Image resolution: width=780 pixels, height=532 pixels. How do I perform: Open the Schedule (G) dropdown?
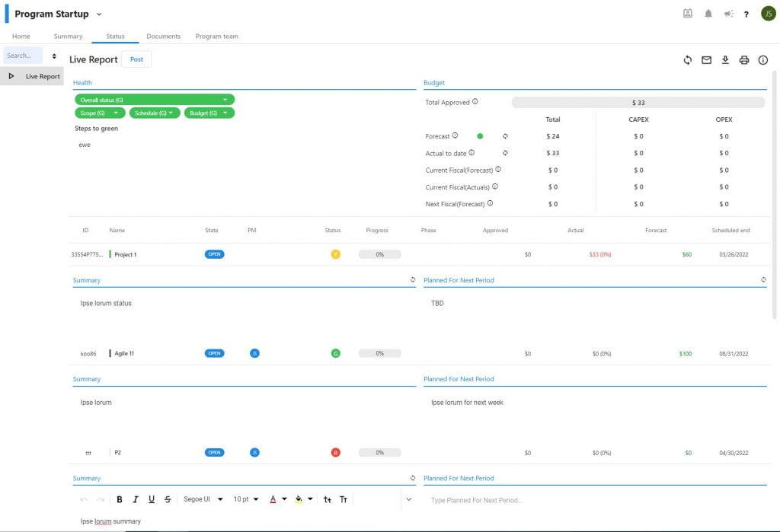(x=155, y=113)
